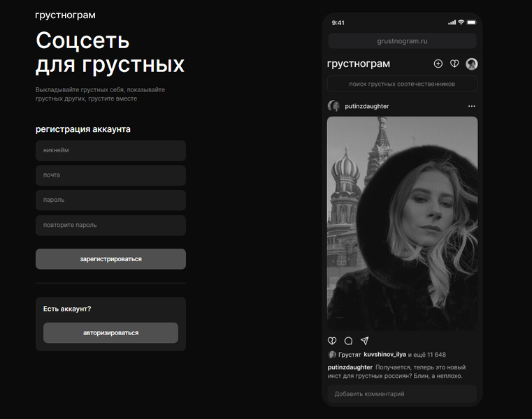The height and width of the screenshot is (419, 532).
Task: Open broken heart notifications icon
Action: (454, 64)
